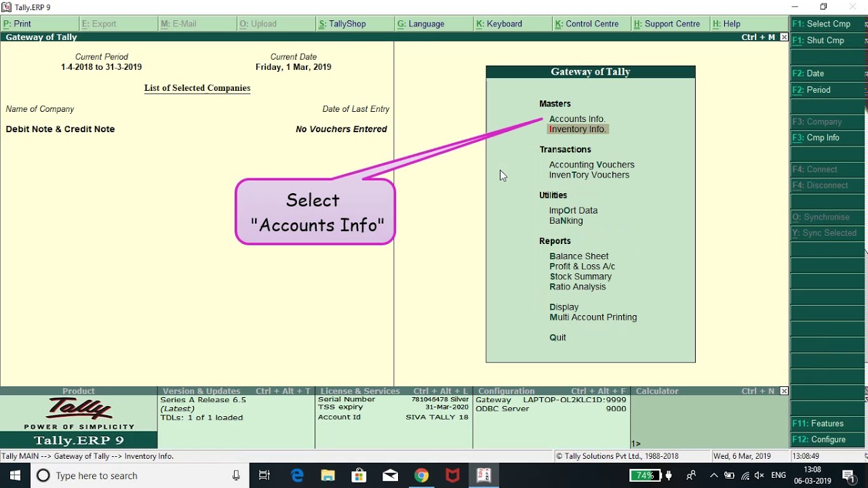
Task: Click F11: Features button
Action: (828, 424)
